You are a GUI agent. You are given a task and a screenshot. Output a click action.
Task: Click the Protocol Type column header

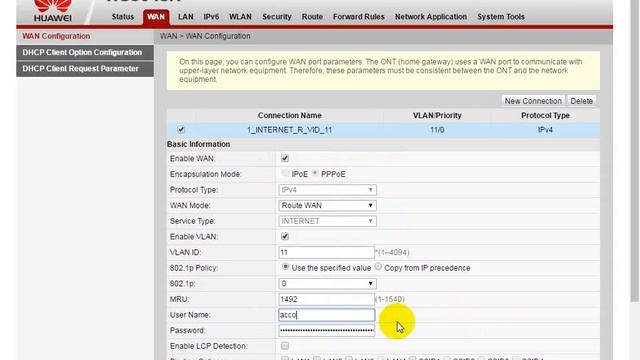545,116
